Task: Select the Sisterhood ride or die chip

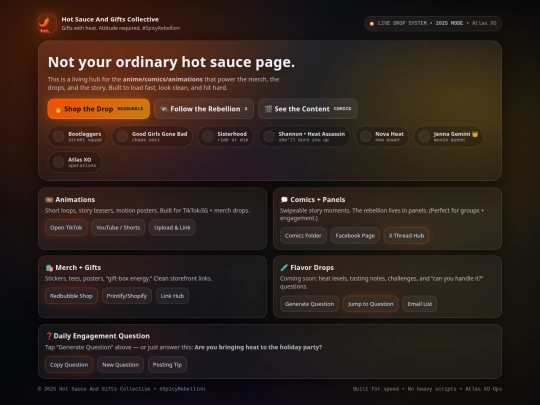Action: click(x=225, y=136)
